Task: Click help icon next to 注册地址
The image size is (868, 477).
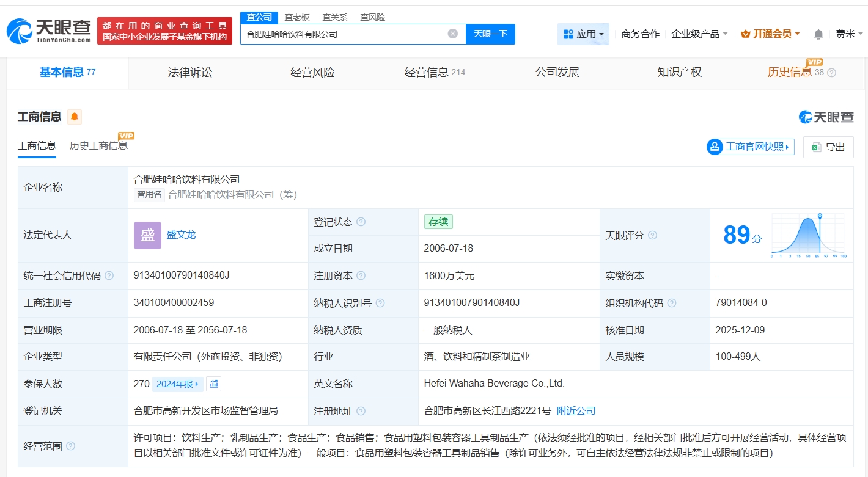Action: 361,412
